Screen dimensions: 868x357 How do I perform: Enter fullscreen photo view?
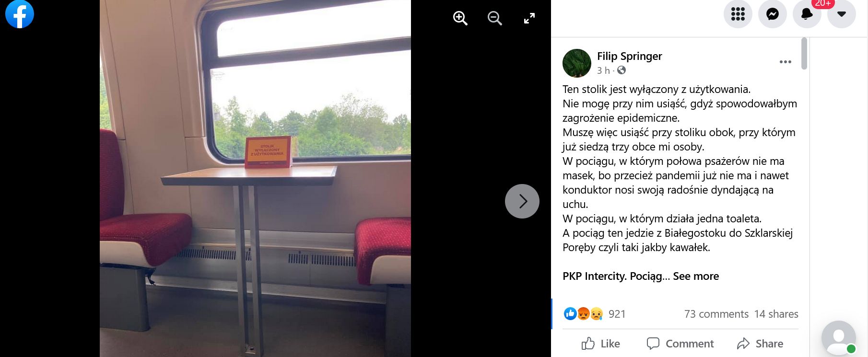coord(529,19)
